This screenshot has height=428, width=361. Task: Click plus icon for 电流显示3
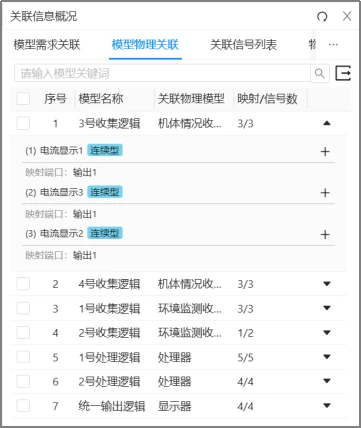click(x=325, y=193)
